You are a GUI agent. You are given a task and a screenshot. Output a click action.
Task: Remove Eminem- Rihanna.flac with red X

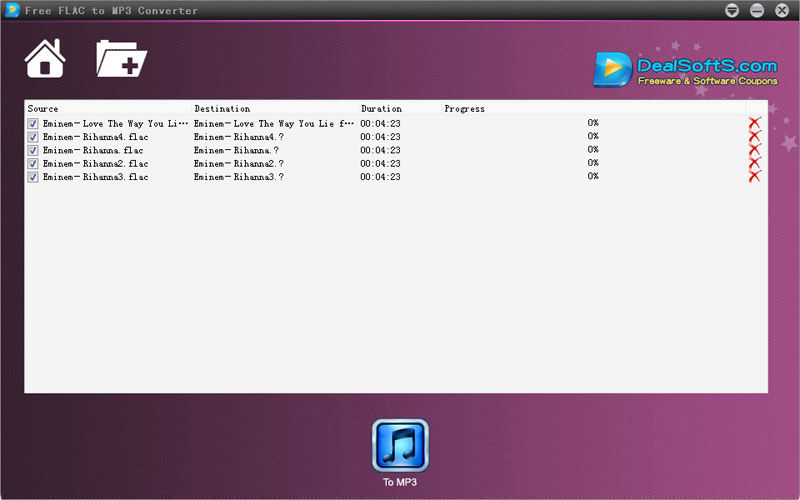point(755,149)
